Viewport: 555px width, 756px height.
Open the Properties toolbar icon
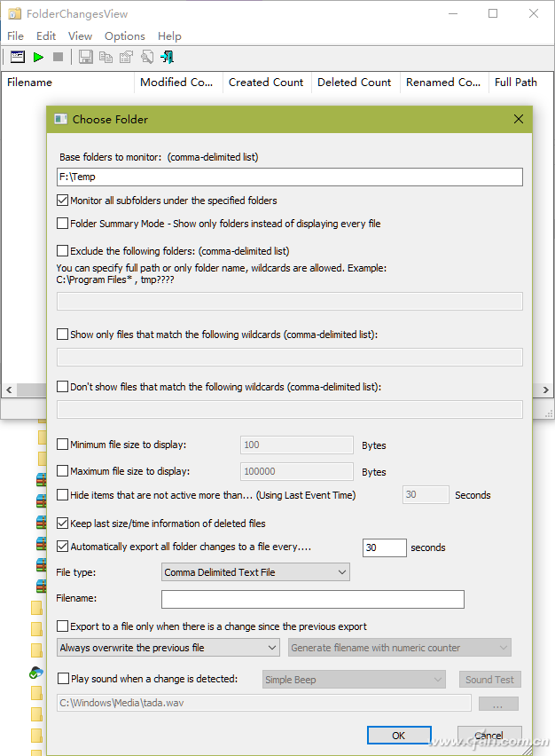(x=126, y=57)
